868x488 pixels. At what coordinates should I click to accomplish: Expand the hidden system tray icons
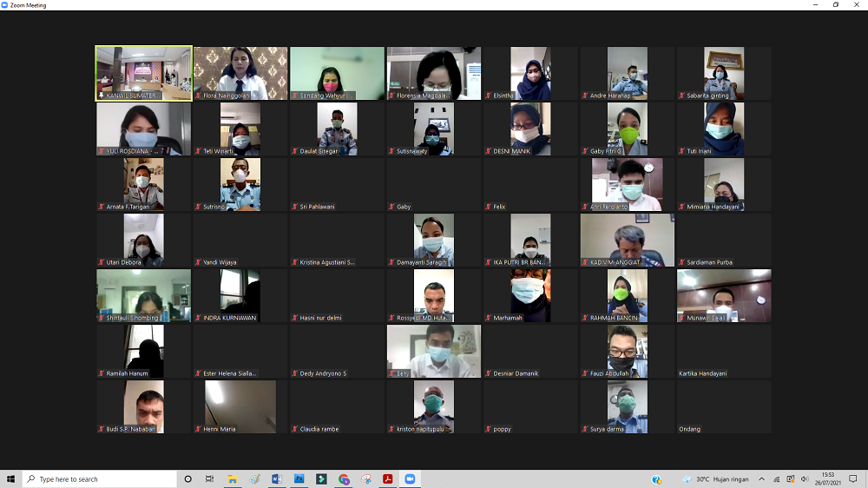point(761,478)
